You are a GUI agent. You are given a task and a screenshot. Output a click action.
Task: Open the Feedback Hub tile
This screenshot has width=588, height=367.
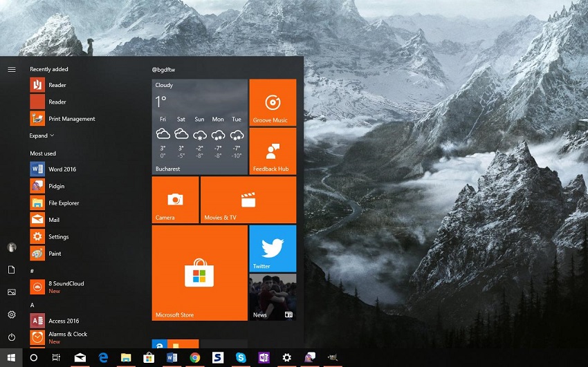(273, 151)
